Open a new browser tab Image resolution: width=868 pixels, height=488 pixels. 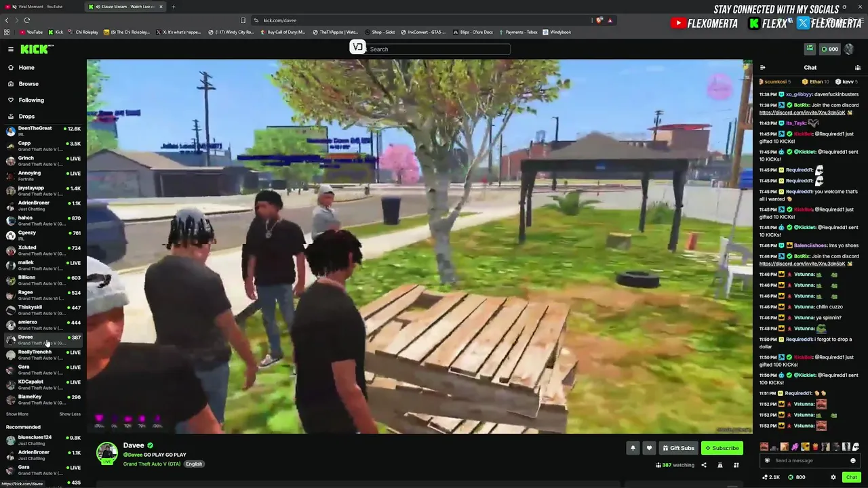point(174,7)
